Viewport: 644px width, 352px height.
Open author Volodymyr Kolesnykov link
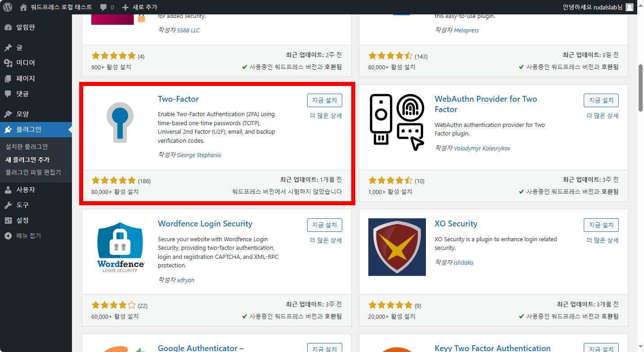pyautogui.click(x=482, y=148)
